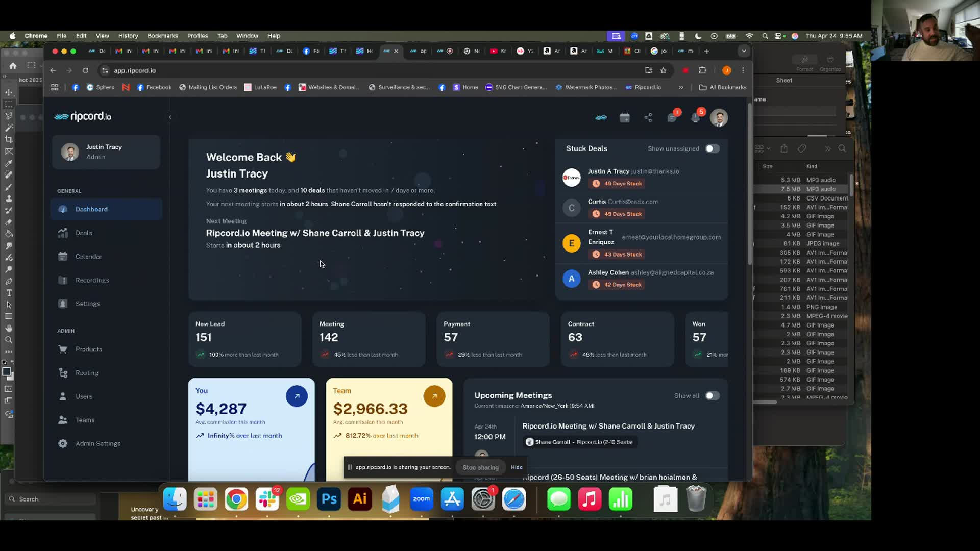Viewport: 980px width, 551px height.
Task: Enable Show unassigned toggle in Stuck Deals
Action: pos(712,148)
